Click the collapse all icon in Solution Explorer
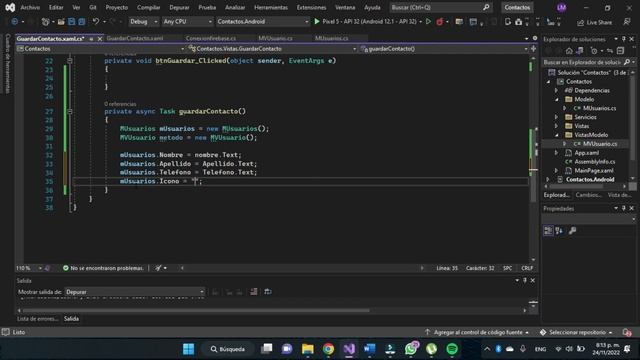640x360 pixels. pos(620,51)
